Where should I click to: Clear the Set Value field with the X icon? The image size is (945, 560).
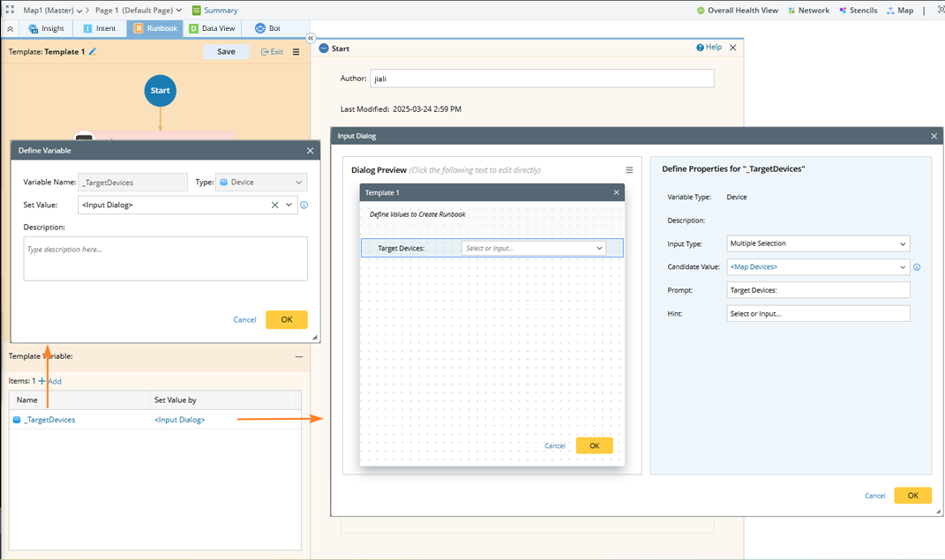tap(275, 205)
